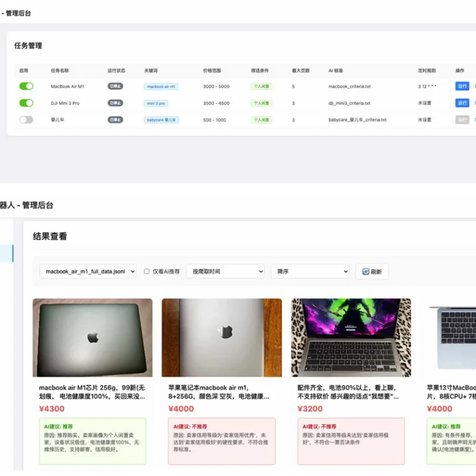The width and height of the screenshot is (476, 476).
Task: Check the 仅看AI推荐 checkbox
Action: point(146,271)
